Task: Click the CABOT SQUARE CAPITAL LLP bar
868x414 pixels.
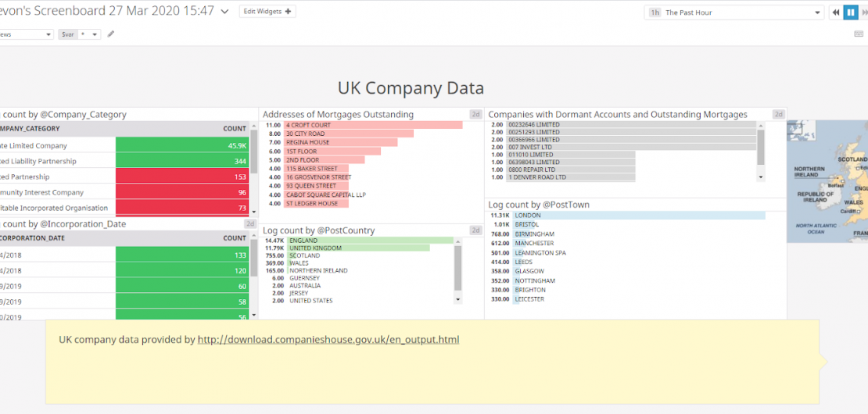Action: point(317,195)
